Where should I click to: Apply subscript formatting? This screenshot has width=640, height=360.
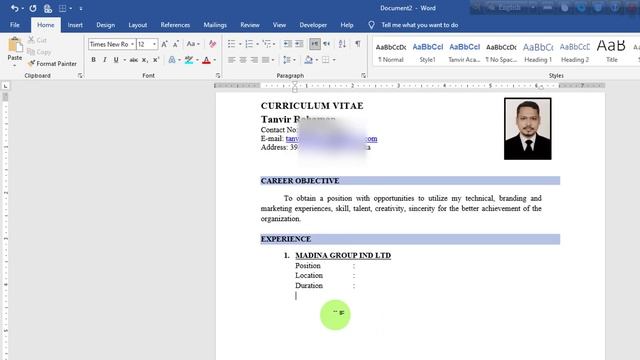pyautogui.click(x=144, y=60)
